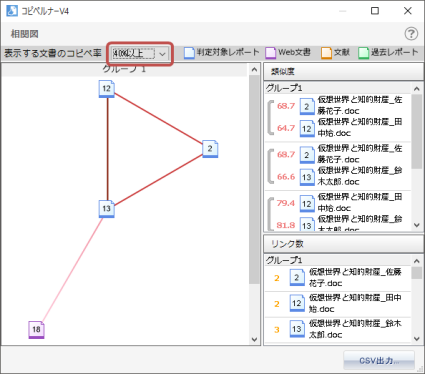Click the 類似度 list scrollbar thumb
Viewport: 425px width, 374px height.
pos(417,131)
